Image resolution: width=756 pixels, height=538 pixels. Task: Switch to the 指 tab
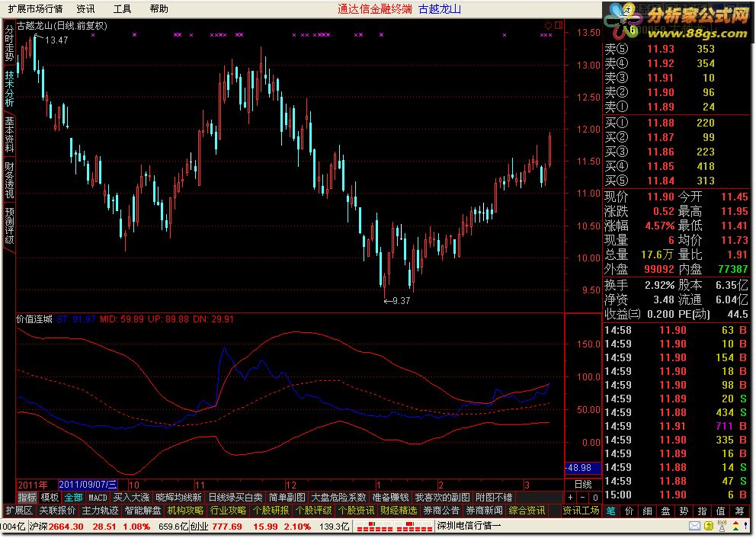(x=703, y=511)
